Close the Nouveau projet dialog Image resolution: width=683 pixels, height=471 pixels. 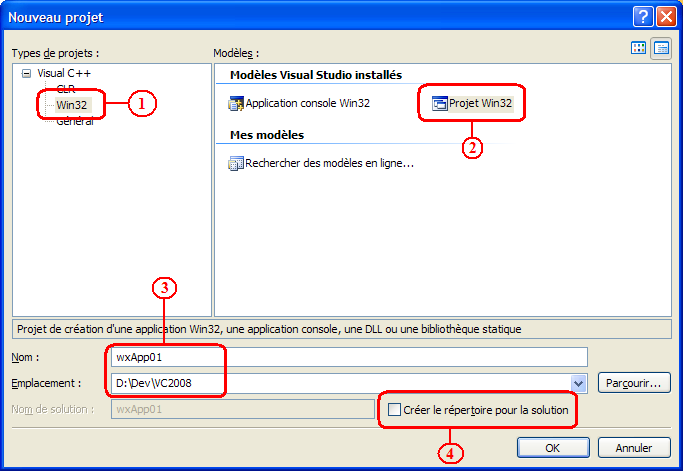coord(666,17)
